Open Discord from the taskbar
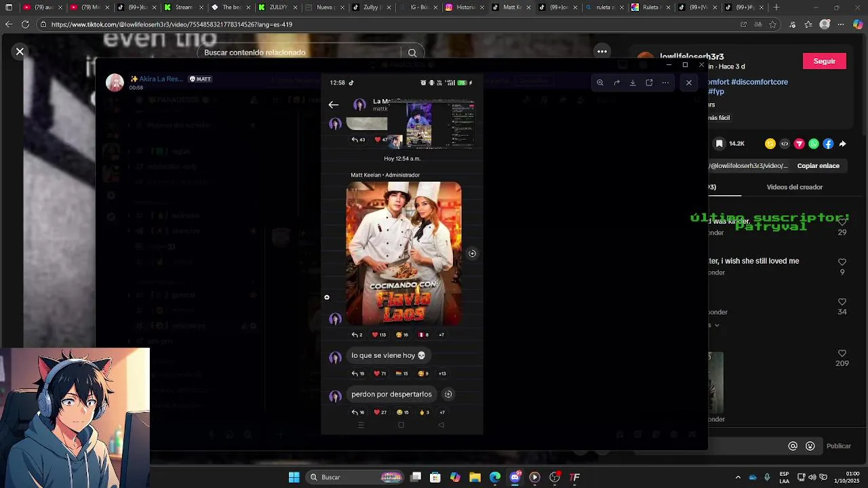Viewport: 868px width, 488px height. (515, 477)
